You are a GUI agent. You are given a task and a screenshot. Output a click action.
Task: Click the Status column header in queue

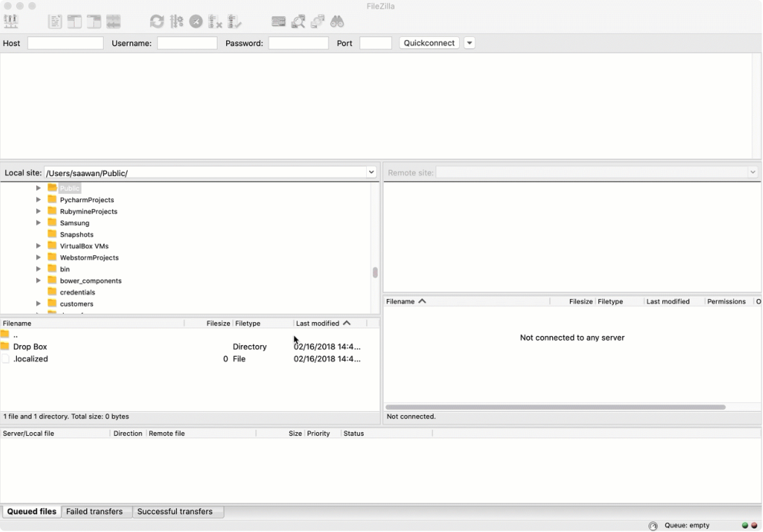click(386, 434)
